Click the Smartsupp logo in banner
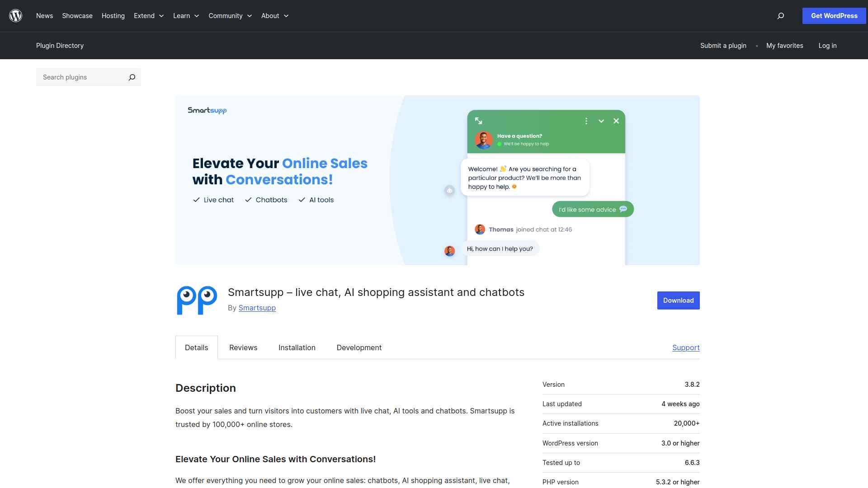Screen dimensions: 868x488 pyautogui.click(x=207, y=110)
